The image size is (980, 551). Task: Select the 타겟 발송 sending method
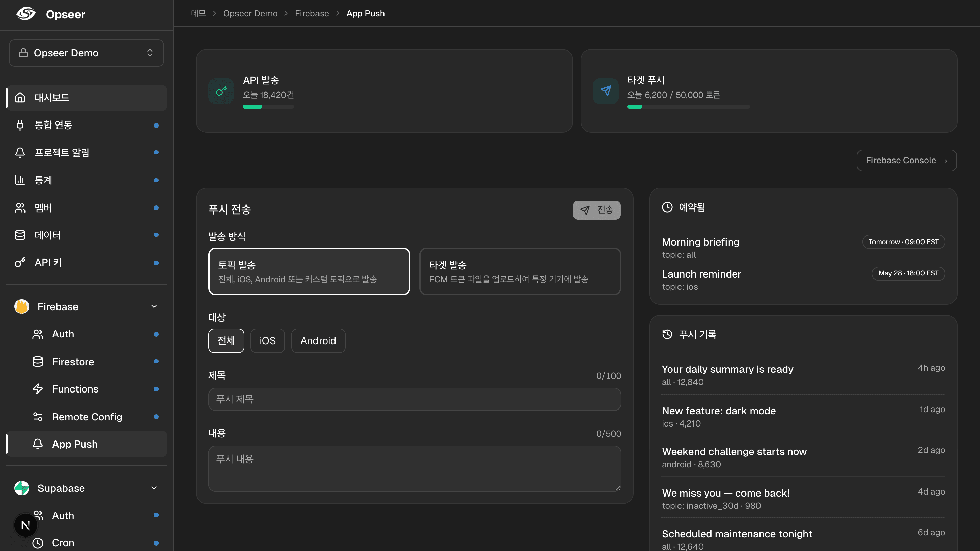pos(520,271)
